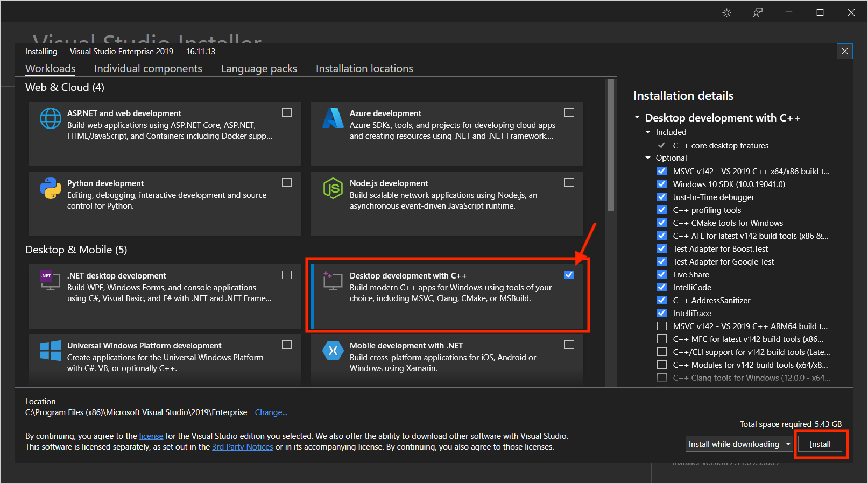Click the ASP.NET globe workload icon
The image size is (868, 484).
click(51, 118)
